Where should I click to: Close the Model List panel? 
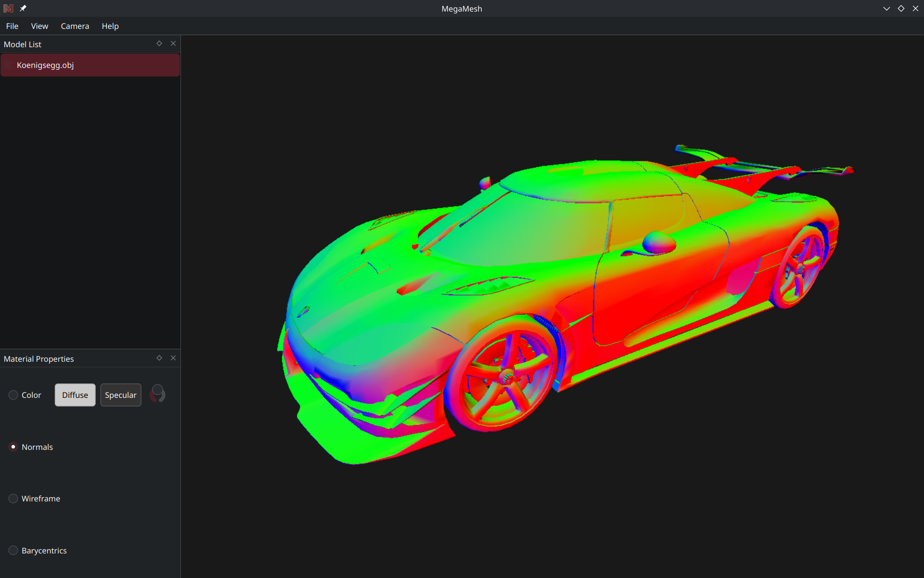tap(173, 43)
